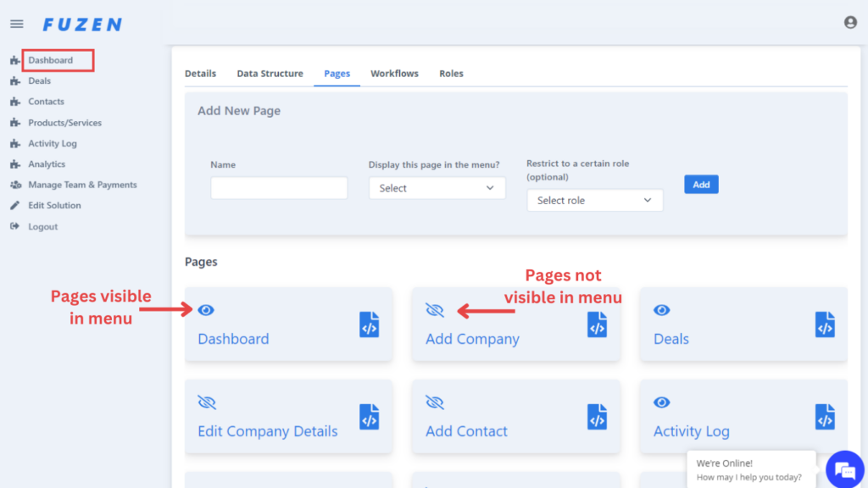Open Analytics in the sidebar menu

coord(47,164)
